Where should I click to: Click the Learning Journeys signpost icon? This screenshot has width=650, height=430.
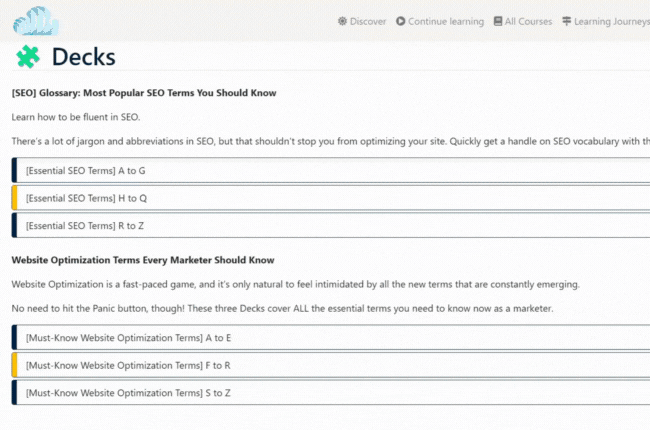567,21
